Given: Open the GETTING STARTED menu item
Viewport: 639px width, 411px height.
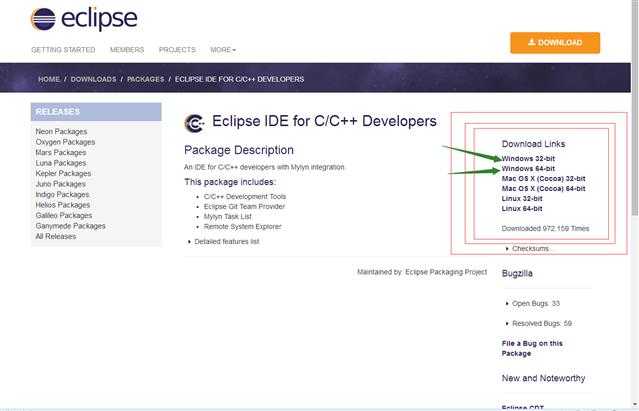Looking at the screenshot, I should (63, 50).
